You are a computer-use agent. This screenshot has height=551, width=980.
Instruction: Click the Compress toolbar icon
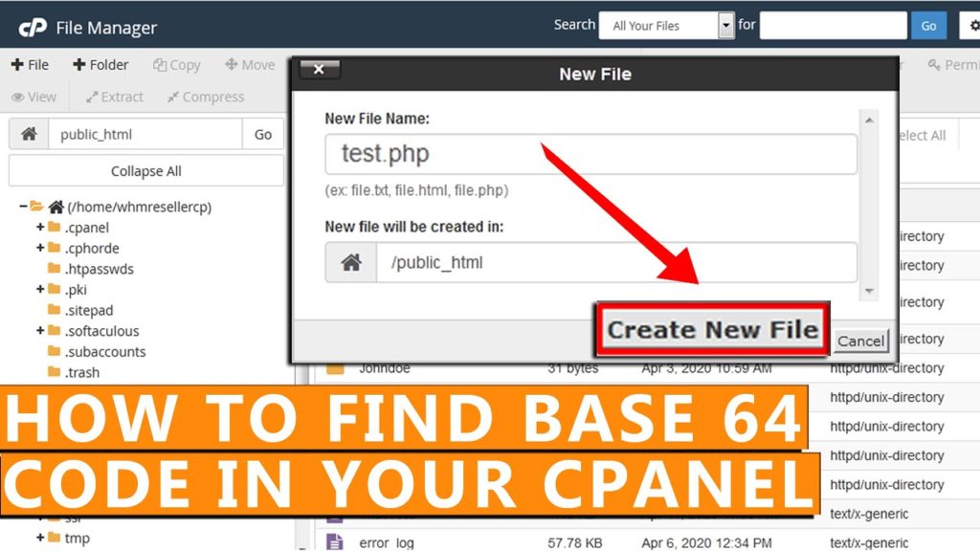(205, 97)
